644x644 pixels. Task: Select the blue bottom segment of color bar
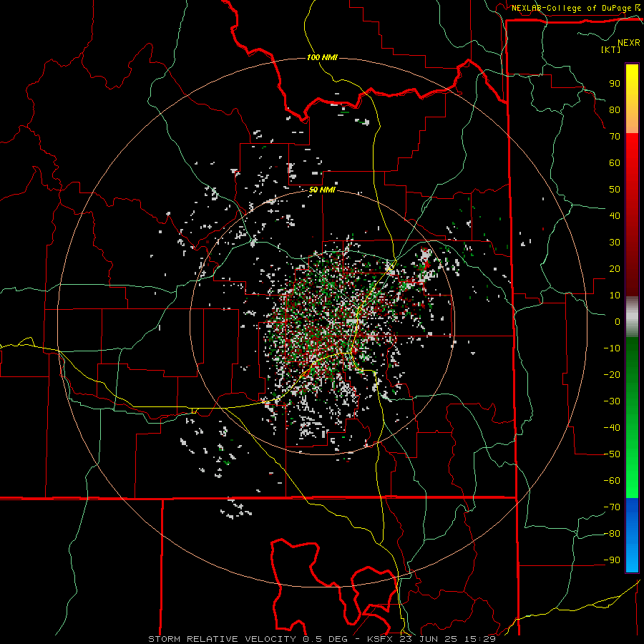coord(632,535)
